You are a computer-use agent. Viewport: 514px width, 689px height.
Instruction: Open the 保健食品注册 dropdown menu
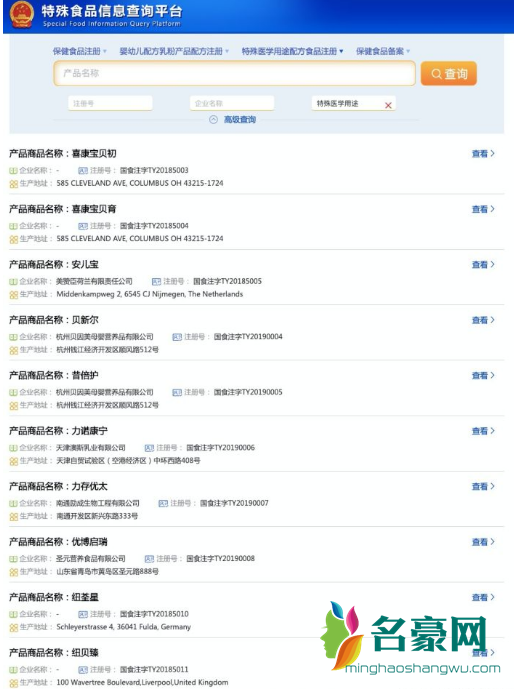coord(80,51)
